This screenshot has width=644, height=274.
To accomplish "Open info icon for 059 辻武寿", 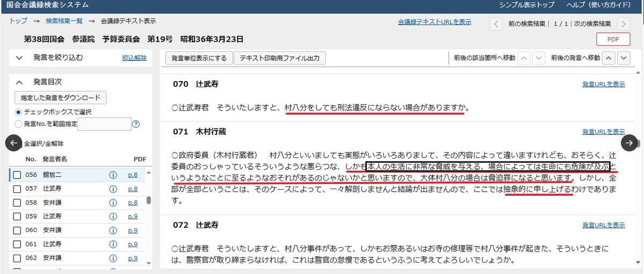I will [x=113, y=217].
